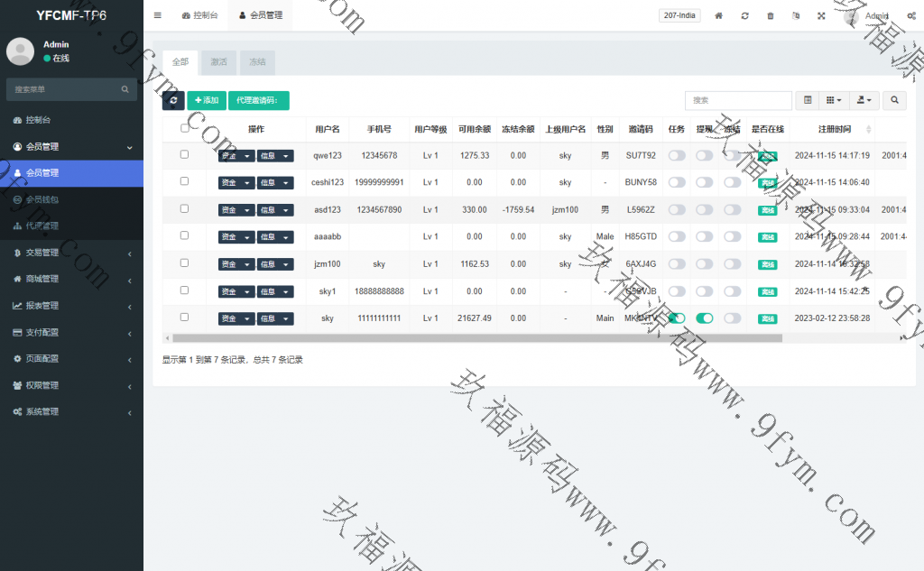The width and height of the screenshot is (924, 571).
Task: Open the 信息 dropdown for user ceshi123
Action: [275, 183]
